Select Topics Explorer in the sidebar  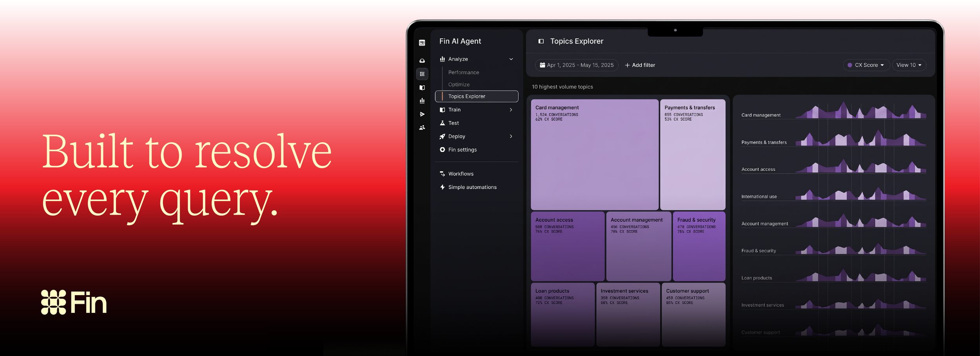(477, 96)
